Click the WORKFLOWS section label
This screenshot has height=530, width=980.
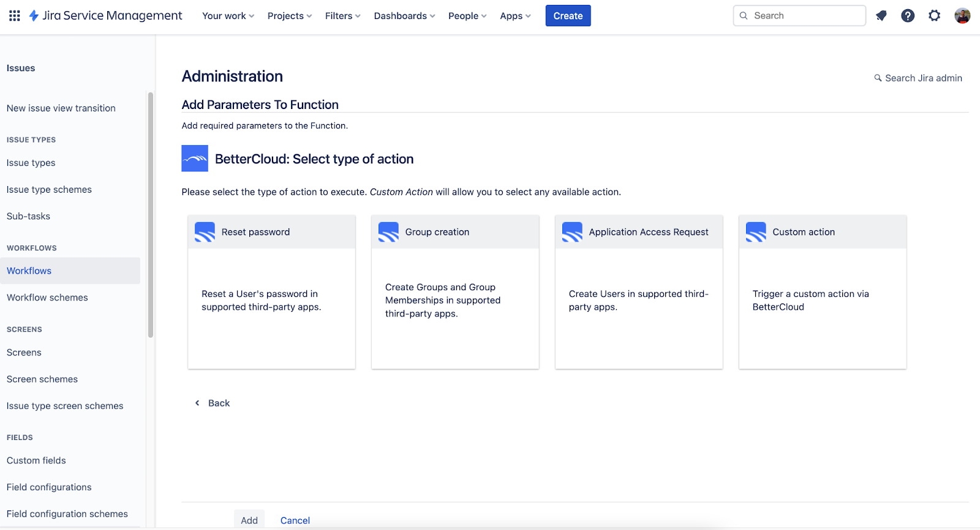[32, 248]
